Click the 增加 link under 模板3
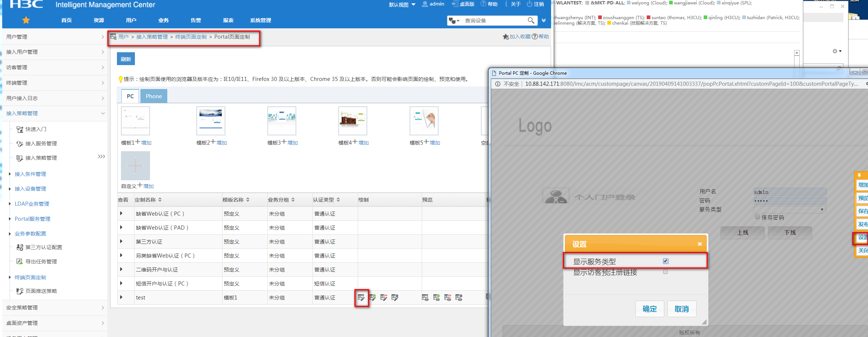The image size is (868, 337). pos(293,143)
